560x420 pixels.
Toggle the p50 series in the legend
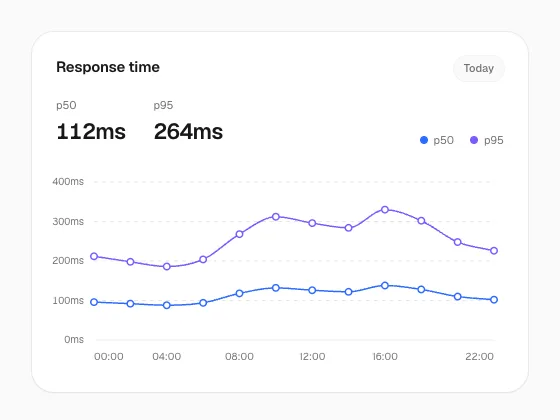437,140
